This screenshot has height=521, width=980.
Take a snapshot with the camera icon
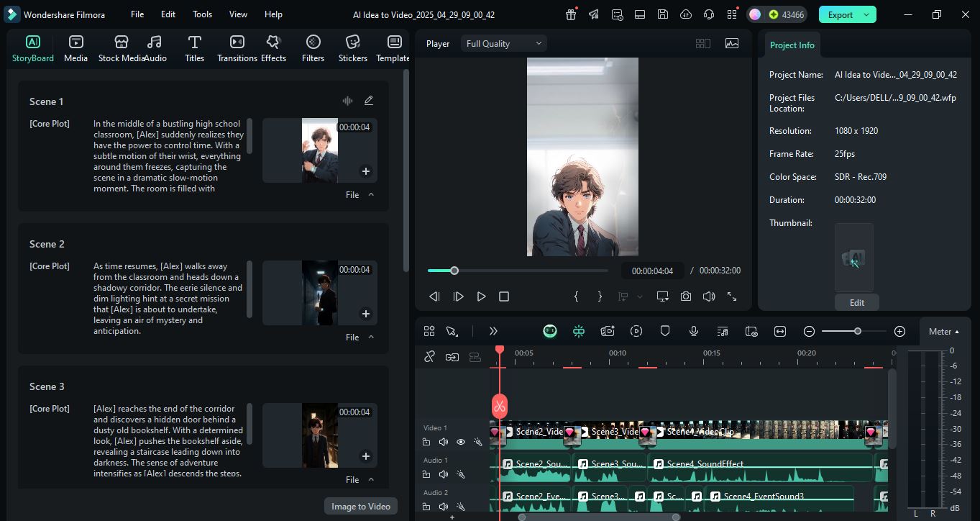click(686, 296)
